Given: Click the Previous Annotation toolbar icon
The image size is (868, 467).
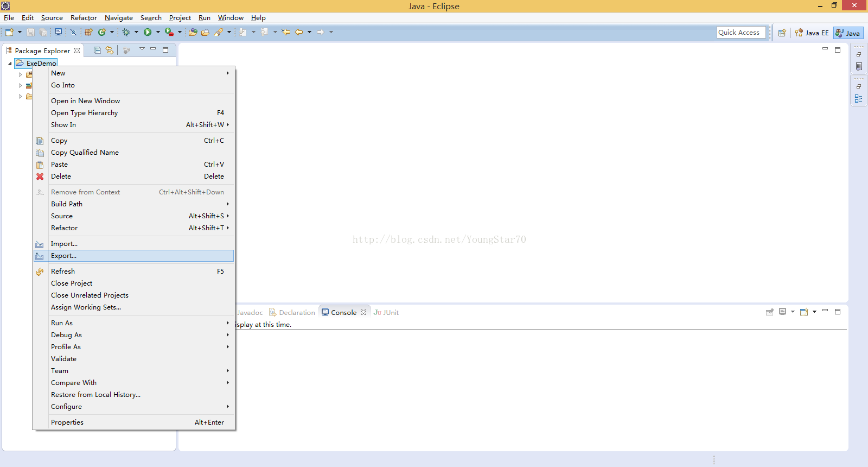Looking at the screenshot, I should click(264, 33).
